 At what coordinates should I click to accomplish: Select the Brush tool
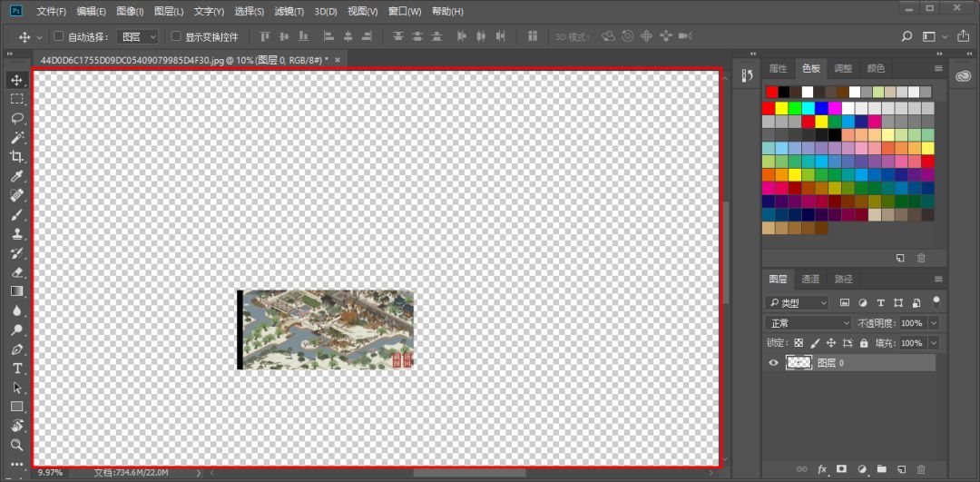17,214
